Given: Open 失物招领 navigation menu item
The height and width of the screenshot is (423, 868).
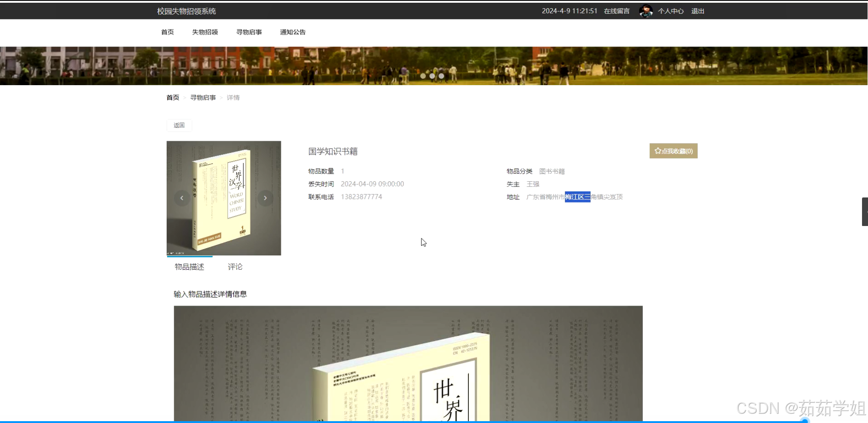Looking at the screenshot, I should pos(205,32).
